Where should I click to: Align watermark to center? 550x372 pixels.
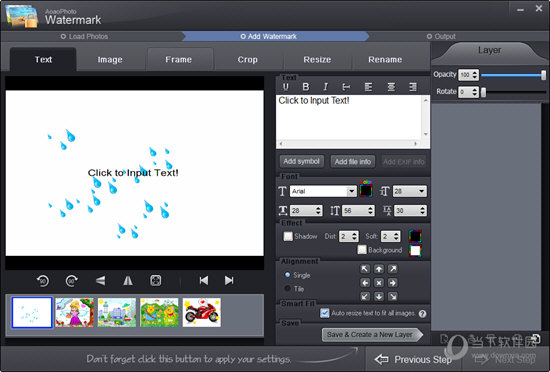(379, 283)
